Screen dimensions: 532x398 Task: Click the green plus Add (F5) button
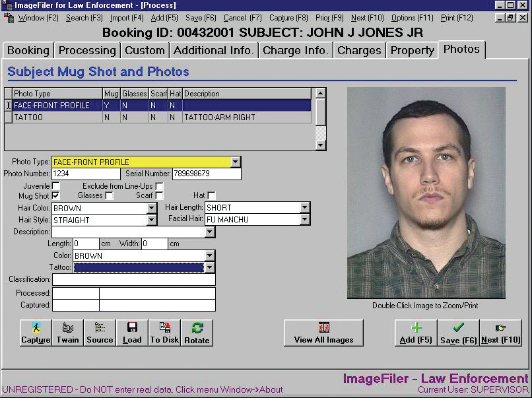point(416,333)
